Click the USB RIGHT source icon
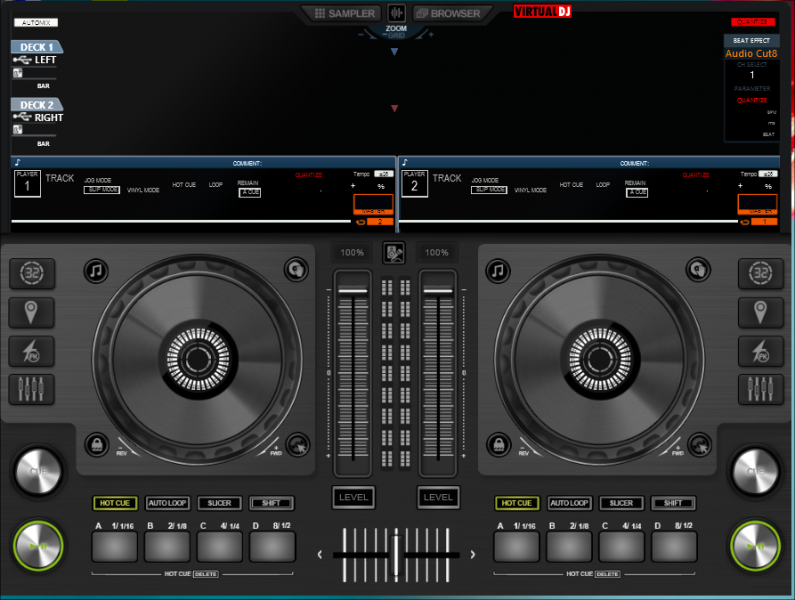The image size is (795, 600). 22,117
